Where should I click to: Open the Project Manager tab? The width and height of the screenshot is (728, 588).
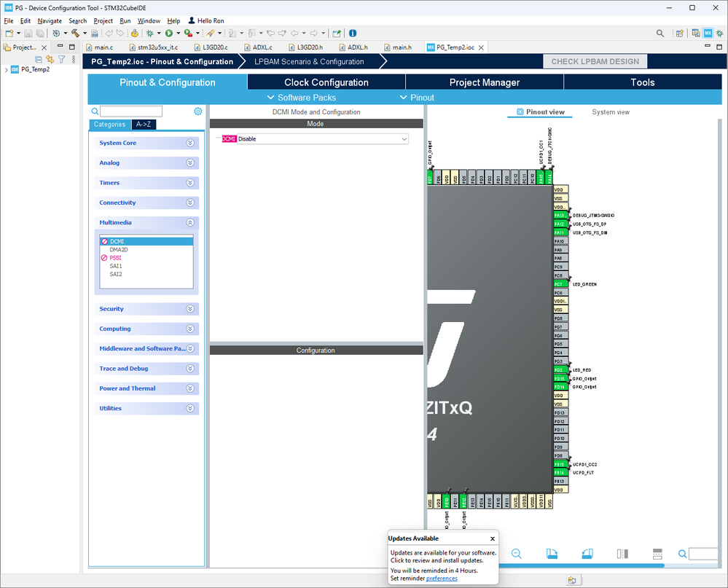tap(485, 82)
